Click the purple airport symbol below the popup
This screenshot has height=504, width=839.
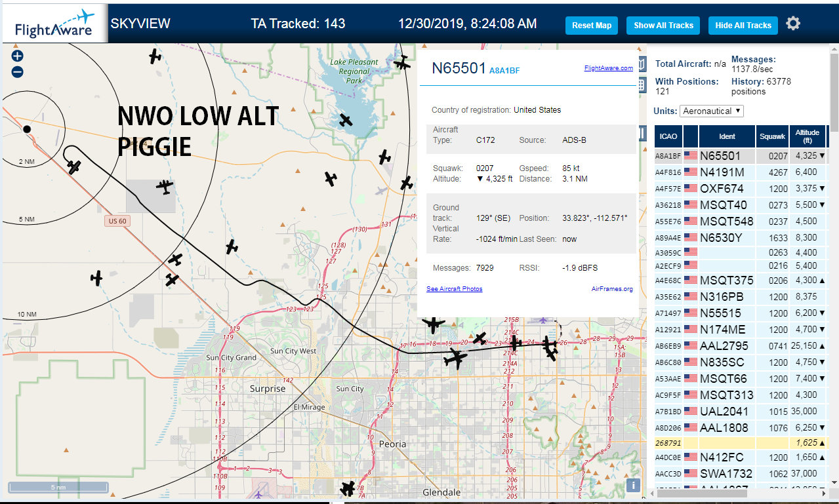point(542,320)
